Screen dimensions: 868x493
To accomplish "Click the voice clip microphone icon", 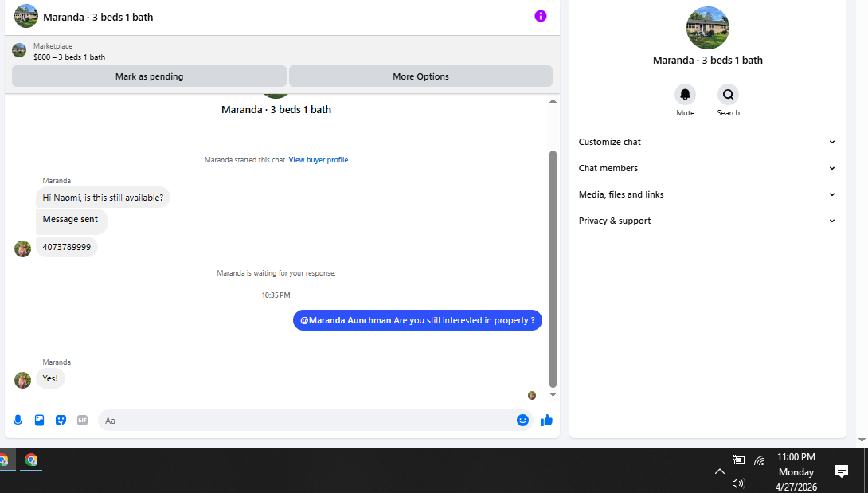I will (x=18, y=420).
